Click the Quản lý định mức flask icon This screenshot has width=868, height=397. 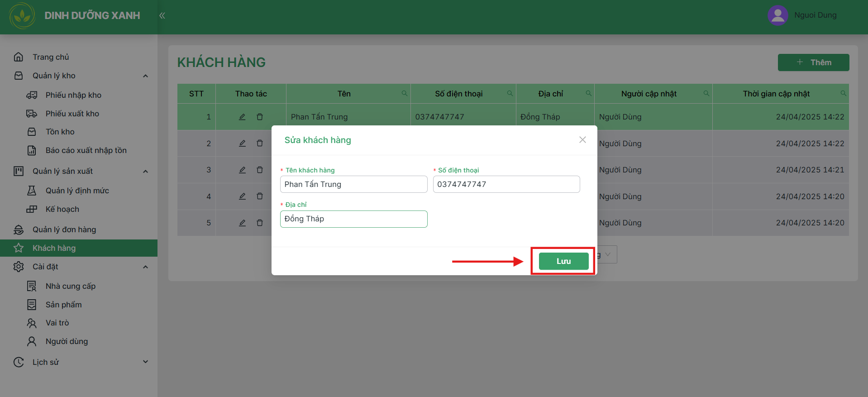(32, 191)
